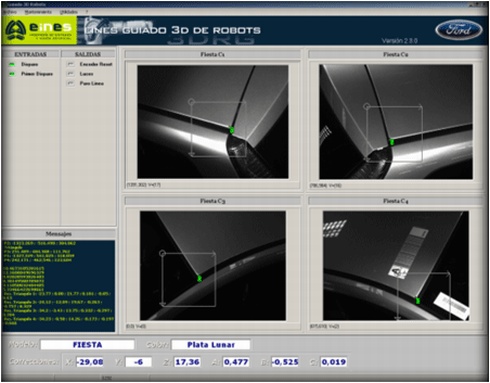This screenshot has width=490, height=383.
Task: Open the question mark help menu
Action: click(86, 12)
